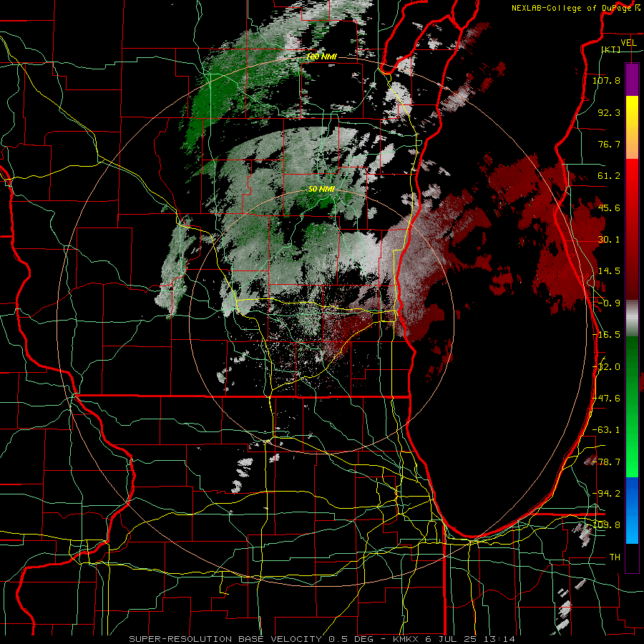Click the 61.2 velocity scale value
This screenshot has width=644, height=644.
coord(609,176)
